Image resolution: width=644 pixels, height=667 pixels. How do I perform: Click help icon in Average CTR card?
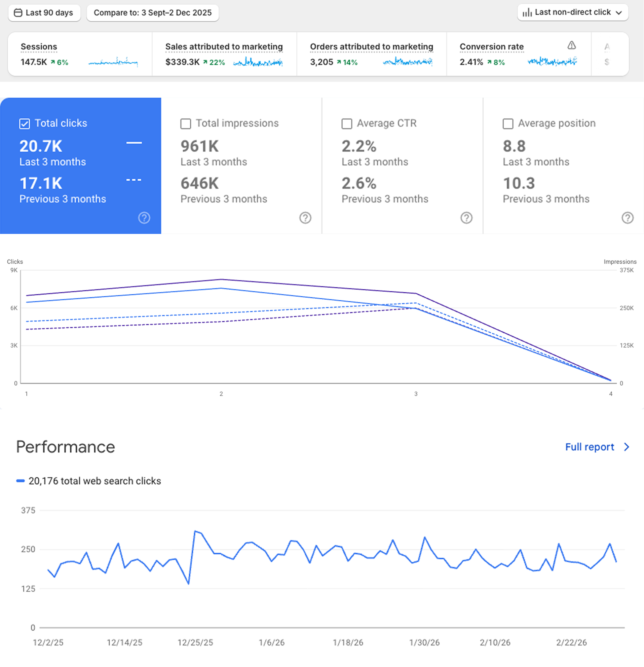(x=466, y=218)
